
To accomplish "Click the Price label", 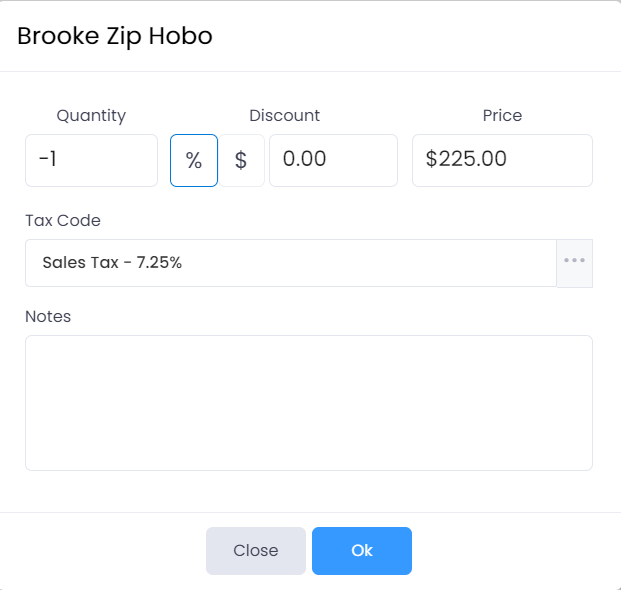I will point(502,115).
